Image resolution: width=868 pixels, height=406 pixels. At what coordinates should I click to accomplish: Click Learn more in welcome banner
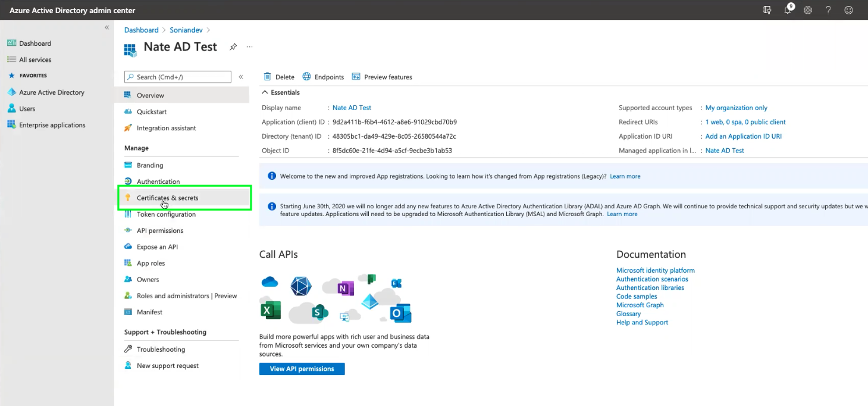click(625, 176)
